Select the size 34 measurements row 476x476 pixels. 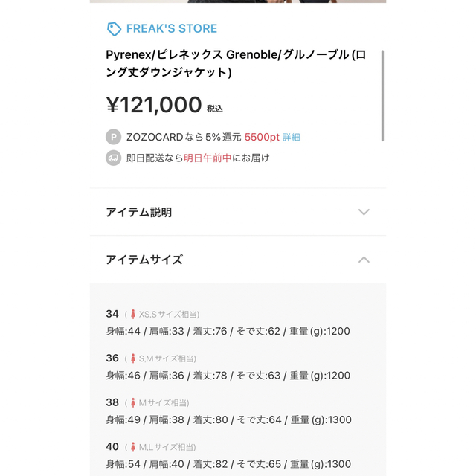coord(228,331)
